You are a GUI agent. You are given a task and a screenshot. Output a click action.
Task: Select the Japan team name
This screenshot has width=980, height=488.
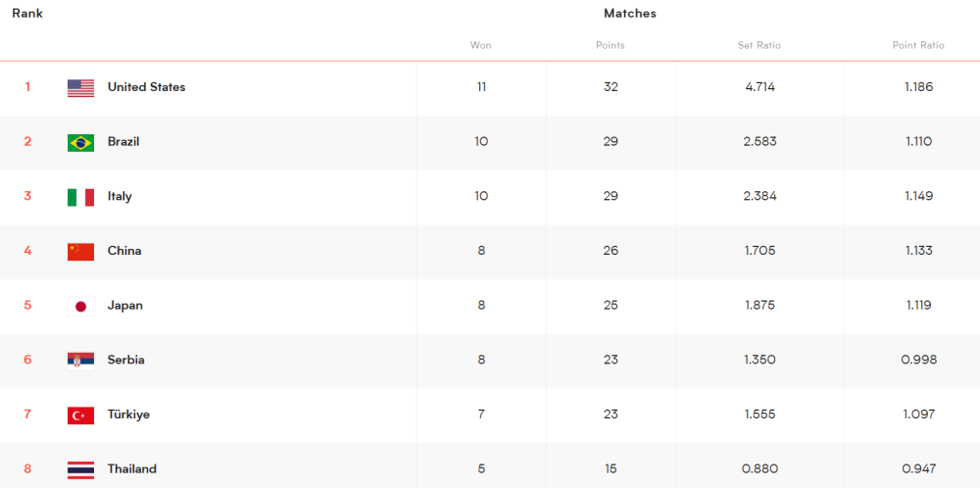point(125,306)
